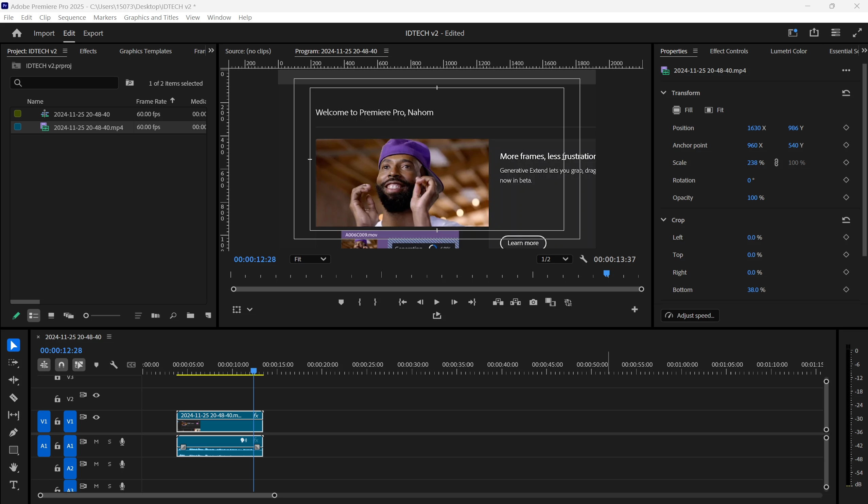This screenshot has width=868, height=504.
Task: Toggle timeline snap magnet button
Action: (61, 364)
